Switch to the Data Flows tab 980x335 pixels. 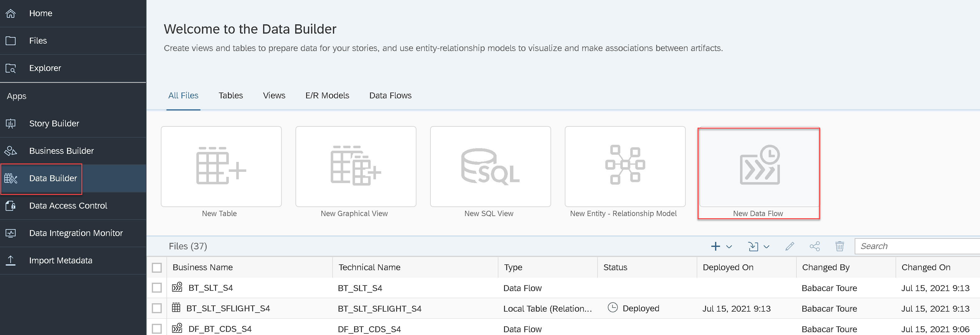[x=390, y=96]
